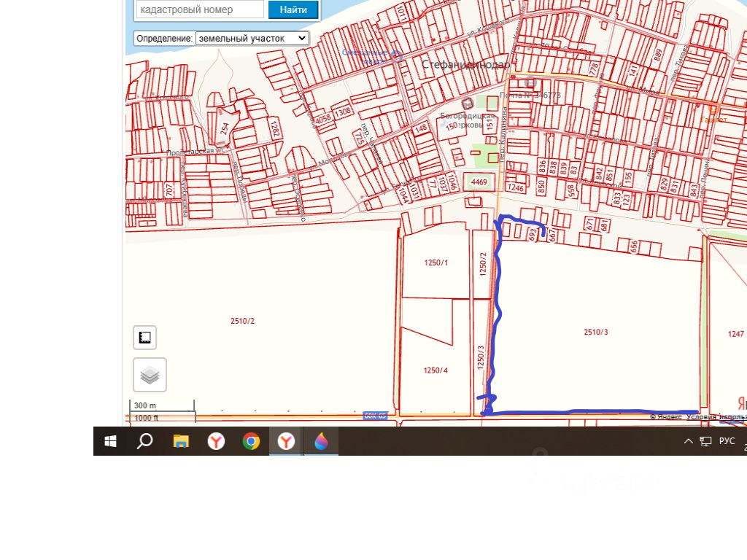Select land parcel 1308

(x=343, y=112)
